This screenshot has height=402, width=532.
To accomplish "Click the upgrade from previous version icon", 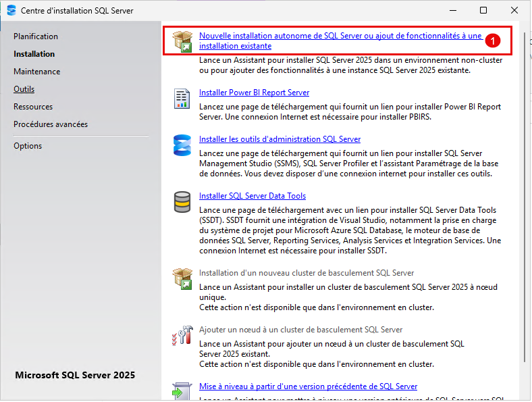I will pos(182,391).
